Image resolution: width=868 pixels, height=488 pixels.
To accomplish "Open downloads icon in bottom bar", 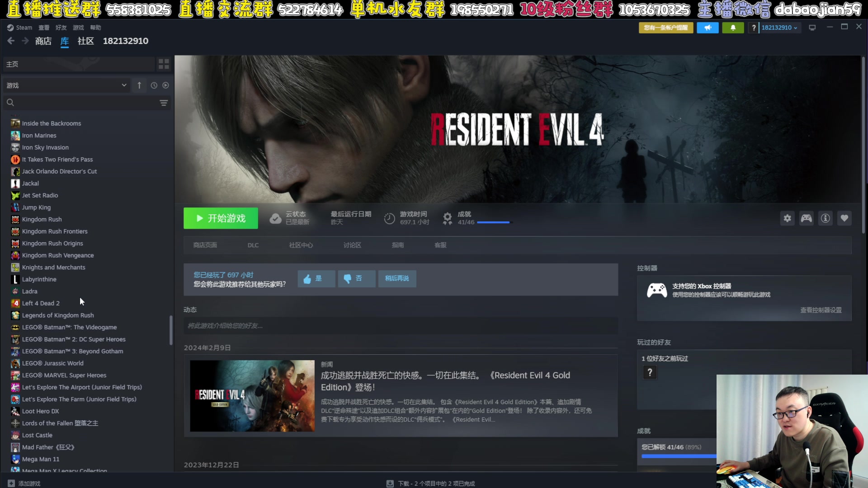I will tap(390, 483).
